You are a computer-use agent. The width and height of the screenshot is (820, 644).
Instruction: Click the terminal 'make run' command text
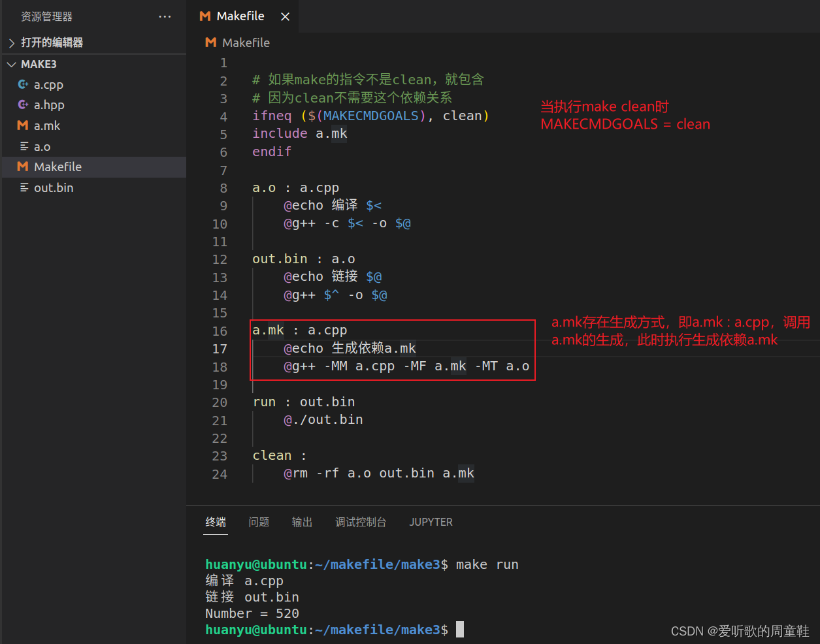pos(487,564)
